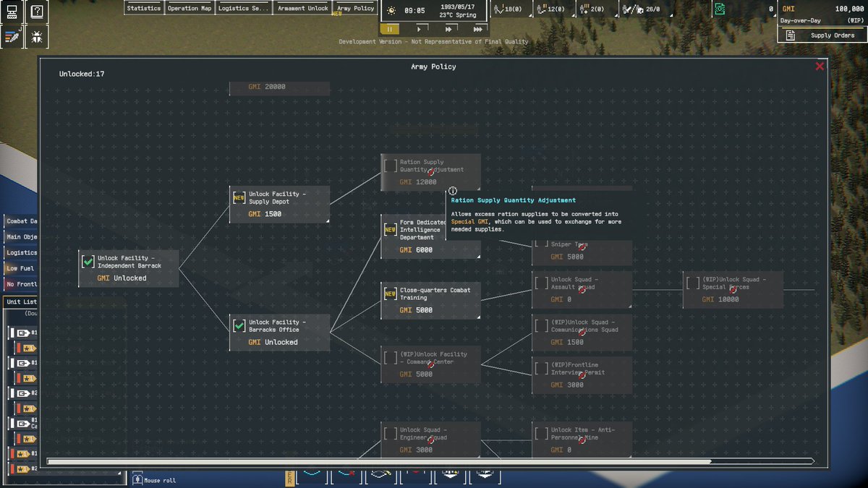Pause the game time

389,30
